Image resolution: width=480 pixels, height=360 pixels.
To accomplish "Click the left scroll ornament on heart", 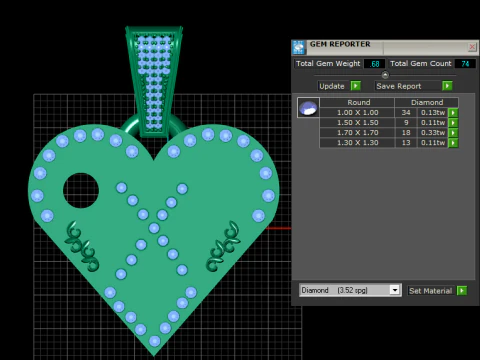I will click(81, 246).
